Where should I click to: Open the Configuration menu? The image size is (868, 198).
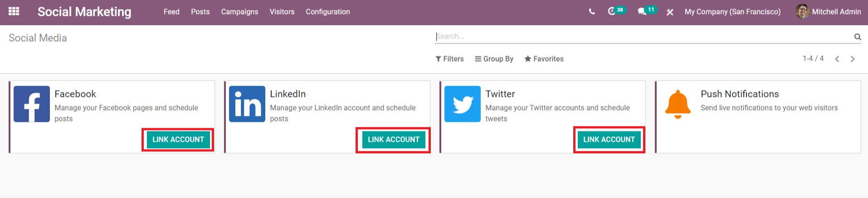328,12
